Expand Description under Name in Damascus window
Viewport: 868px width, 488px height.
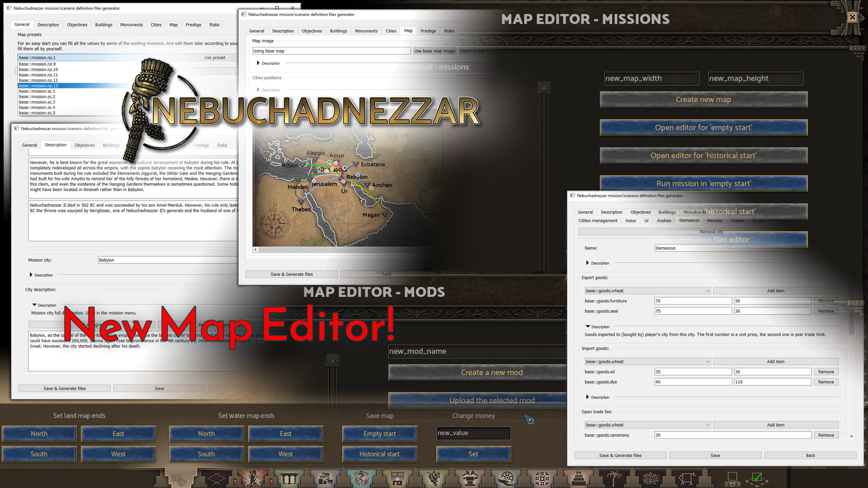point(597,263)
